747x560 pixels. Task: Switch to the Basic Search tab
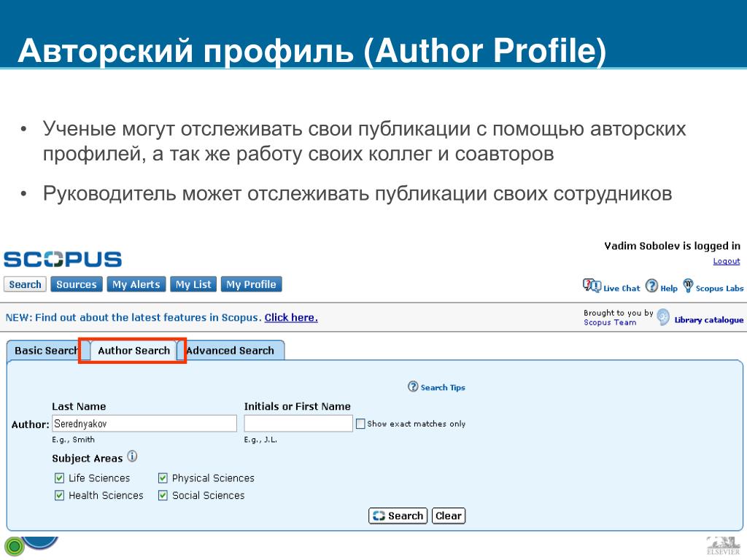pyautogui.click(x=46, y=351)
